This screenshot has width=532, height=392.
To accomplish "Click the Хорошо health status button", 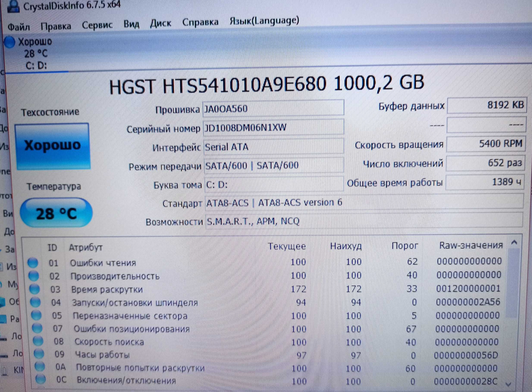I will tap(53, 146).
